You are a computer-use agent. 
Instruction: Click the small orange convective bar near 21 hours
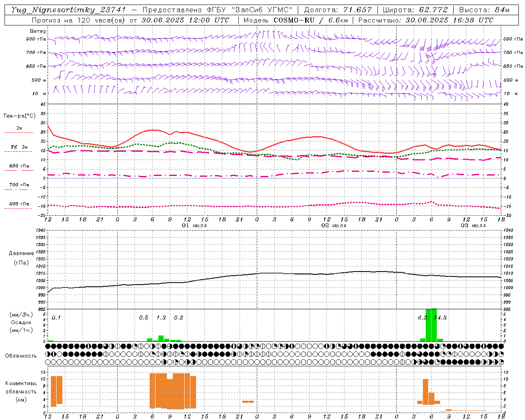248,402
